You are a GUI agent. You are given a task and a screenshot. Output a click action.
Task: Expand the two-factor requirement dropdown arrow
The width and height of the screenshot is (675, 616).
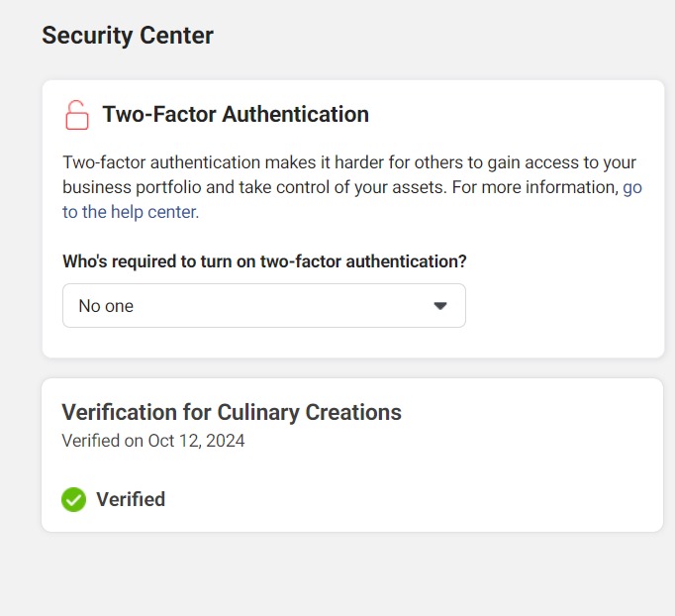pos(440,306)
